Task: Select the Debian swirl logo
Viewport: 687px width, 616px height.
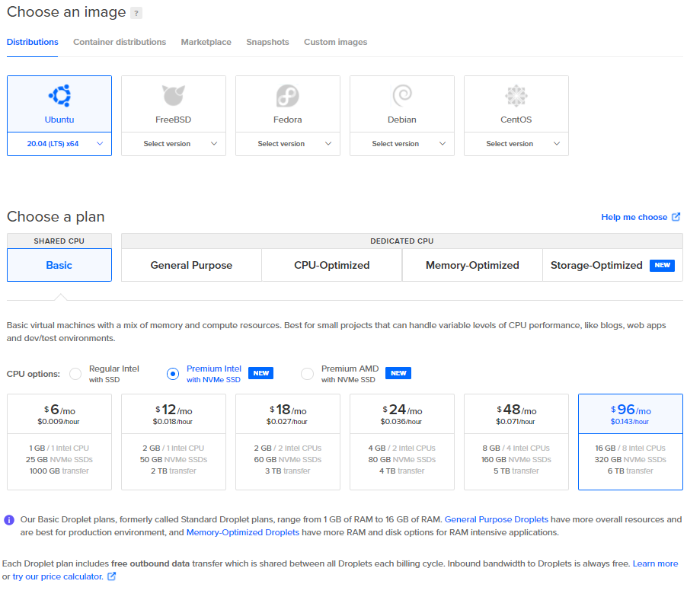Action: pyautogui.click(x=402, y=95)
